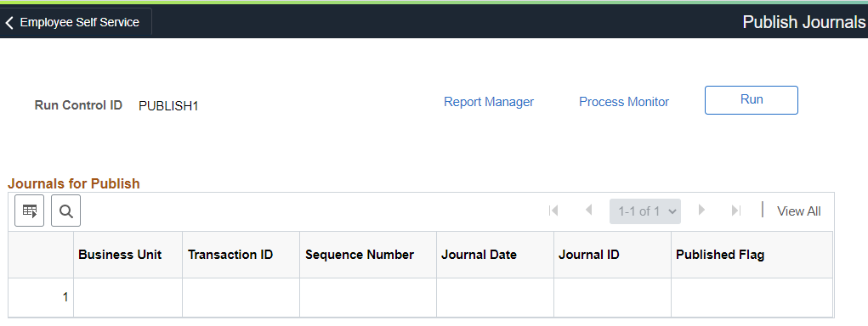This screenshot has height=326, width=868.
Task: Jump to last row with last-page arrow
Action: (x=736, y=211)
